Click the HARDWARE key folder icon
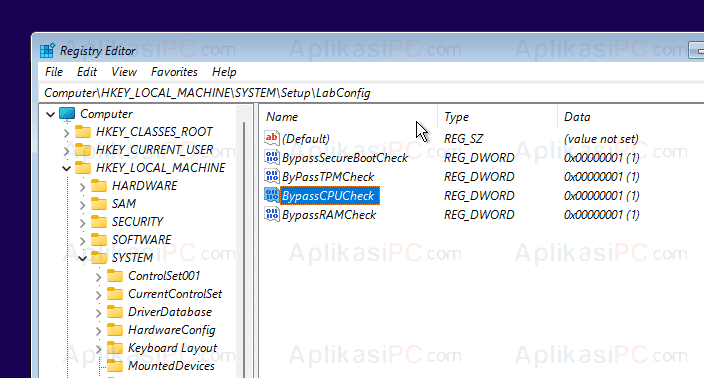 coord(98,185)
